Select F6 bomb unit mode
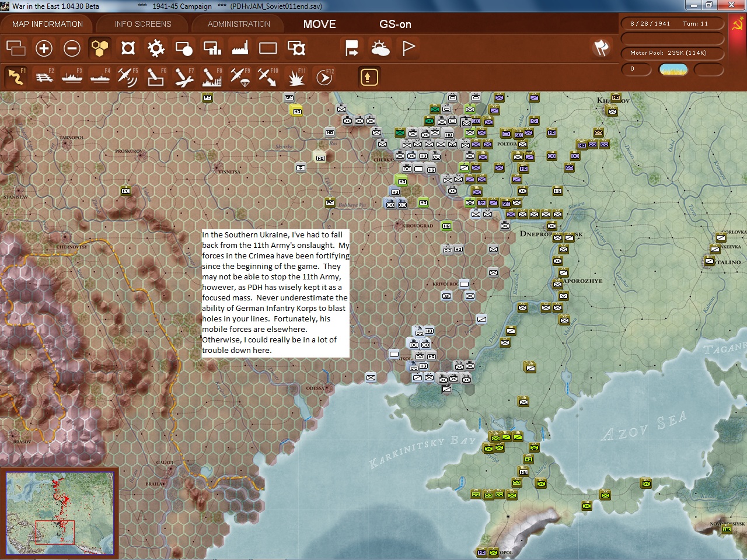Image resolution: width=747 pixels, height=560 pixels. pos(156,76)
